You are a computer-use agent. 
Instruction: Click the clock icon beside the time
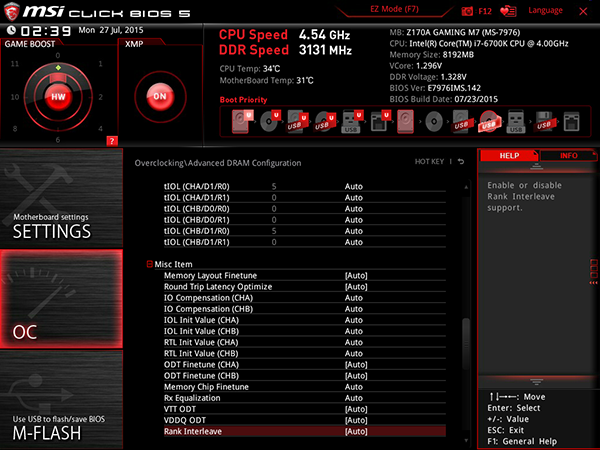pos(11,30)
